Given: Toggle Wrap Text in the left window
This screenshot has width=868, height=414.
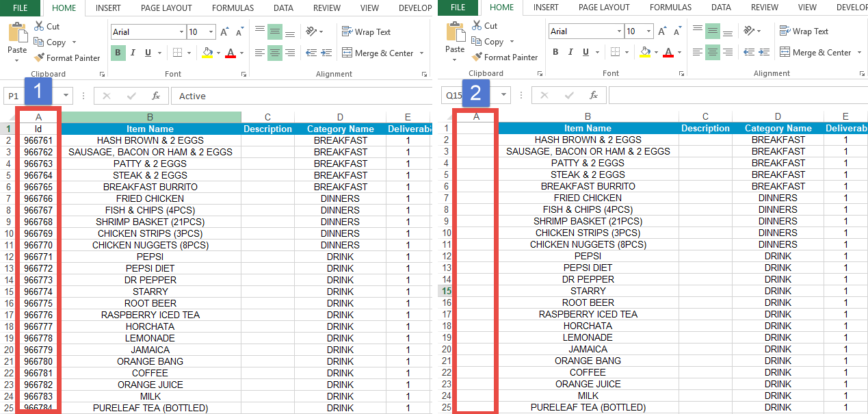Looking at the screenshot, I should tap(366, 32).
